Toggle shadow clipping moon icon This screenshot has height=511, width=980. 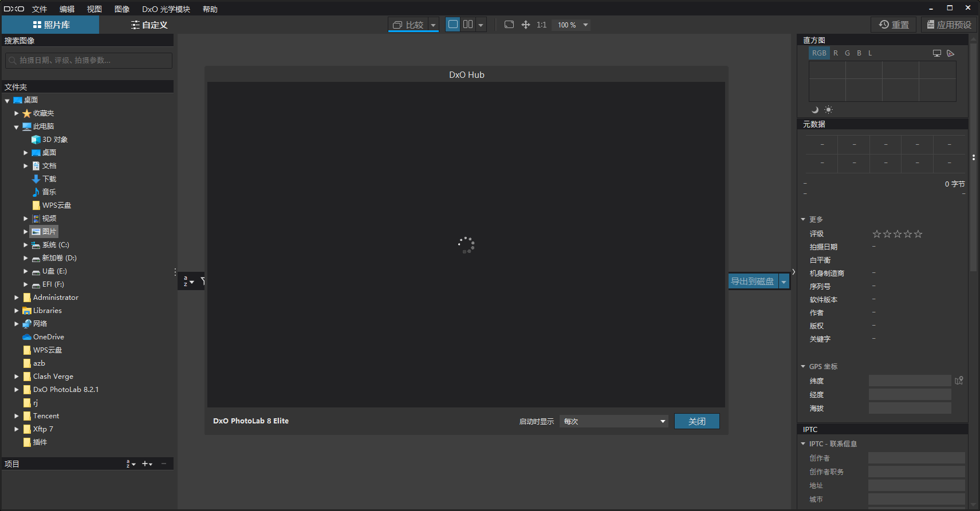(x=815, y=110)
